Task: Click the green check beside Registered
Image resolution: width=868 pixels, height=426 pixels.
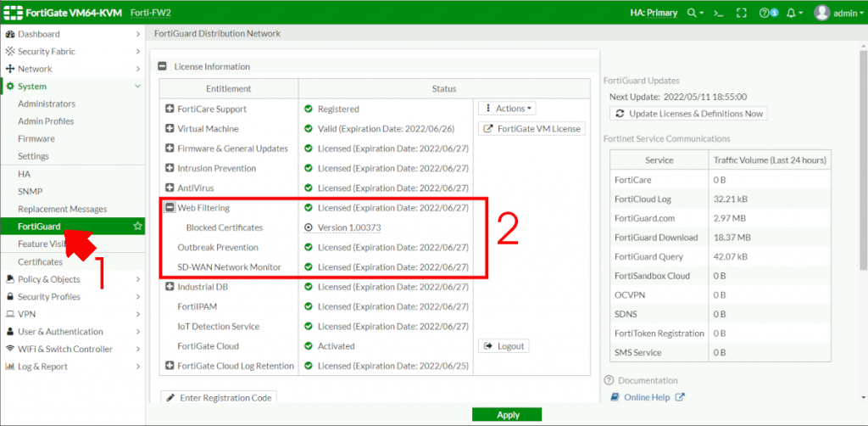Action: click(309, 109)
